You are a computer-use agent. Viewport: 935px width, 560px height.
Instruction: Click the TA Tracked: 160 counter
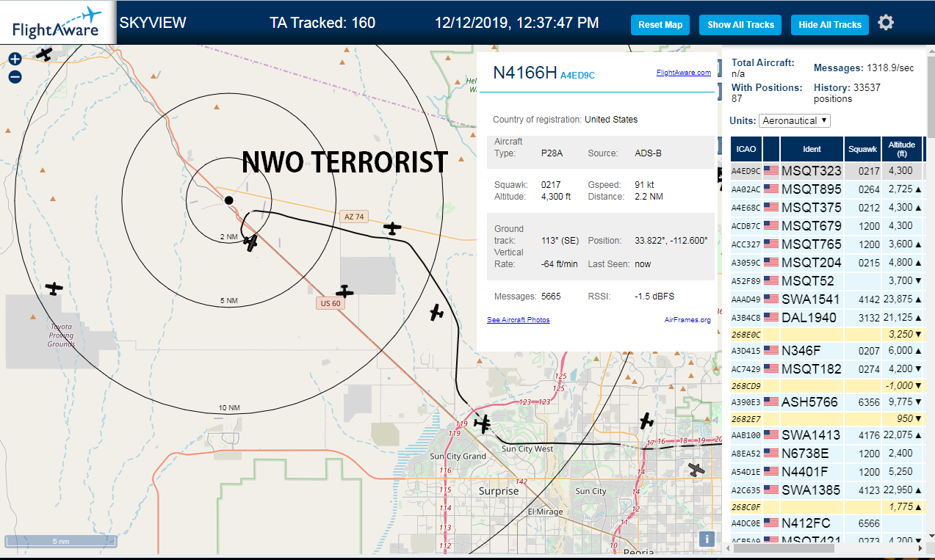coord(322,23)
